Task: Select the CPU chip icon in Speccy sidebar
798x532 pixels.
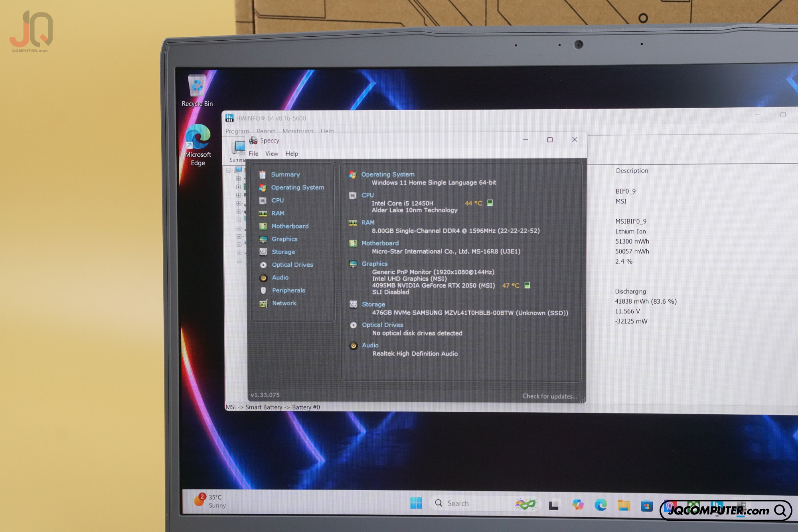Action: coord(263,201)
